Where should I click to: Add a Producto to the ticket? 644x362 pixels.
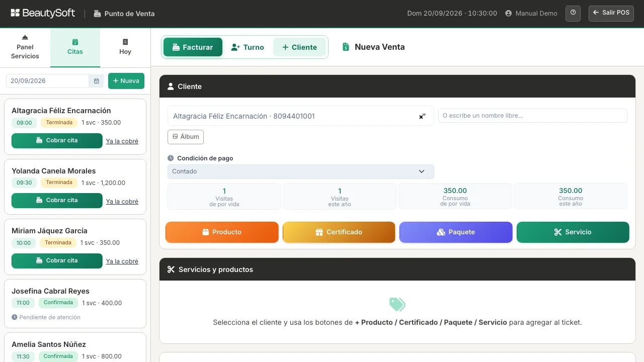(x=222, y=232)
